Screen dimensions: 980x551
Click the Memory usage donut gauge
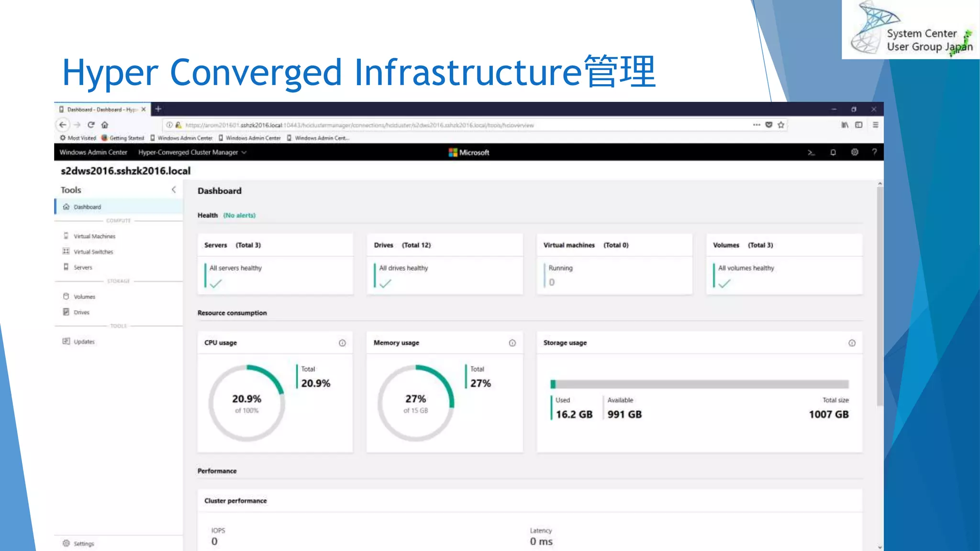[415, 403]
